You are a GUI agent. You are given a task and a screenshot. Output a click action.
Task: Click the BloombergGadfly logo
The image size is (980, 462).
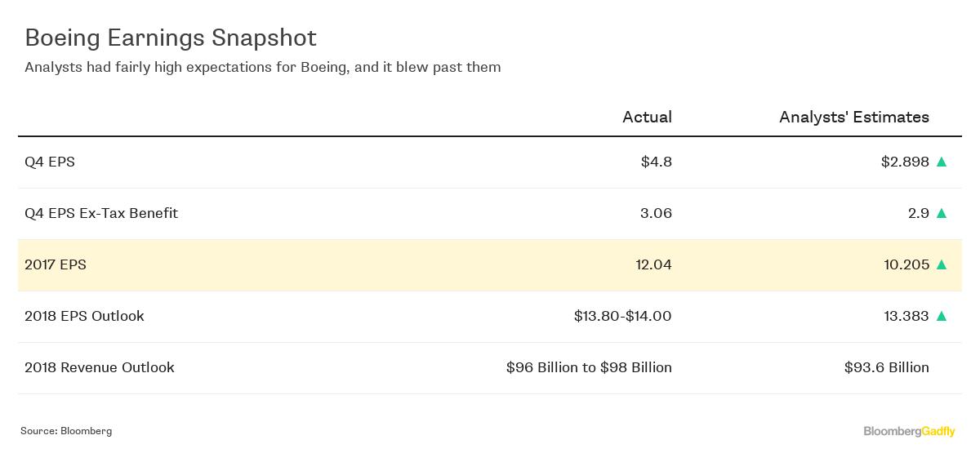point(910,431)
